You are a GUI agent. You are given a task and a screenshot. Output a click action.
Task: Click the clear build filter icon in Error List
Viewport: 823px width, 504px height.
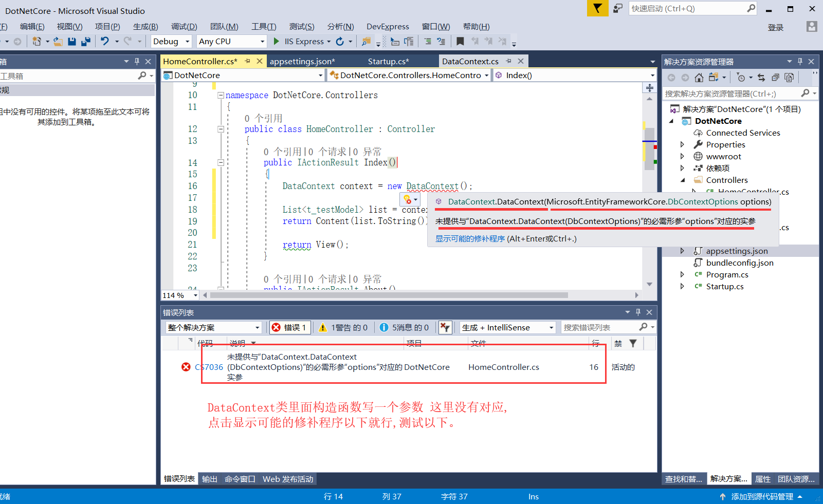[445, 327]
